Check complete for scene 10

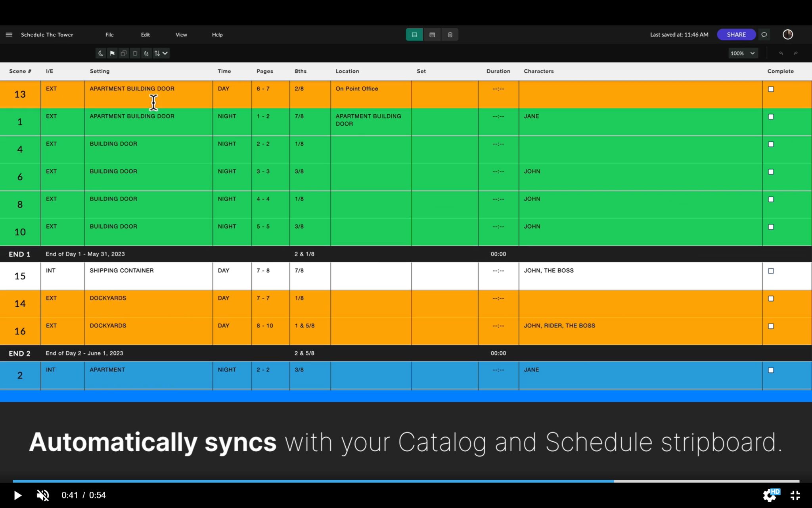pos(771,227)
